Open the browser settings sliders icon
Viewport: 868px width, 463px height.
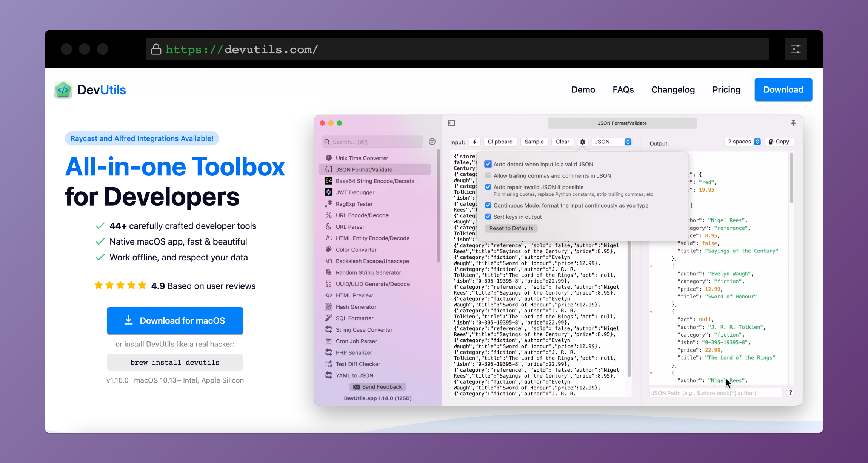click(x=796, y=49)
